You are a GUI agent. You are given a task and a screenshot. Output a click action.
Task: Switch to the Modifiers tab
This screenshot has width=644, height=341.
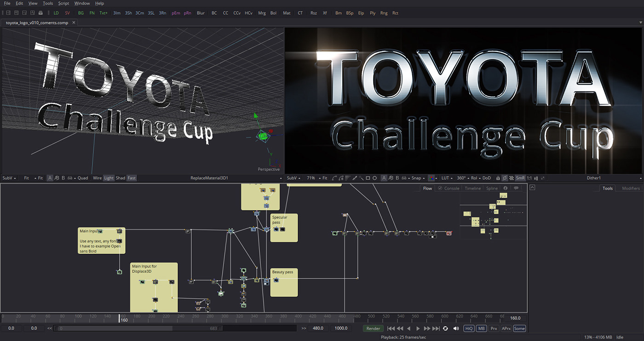pyautogui.click(x=631, y=188)
